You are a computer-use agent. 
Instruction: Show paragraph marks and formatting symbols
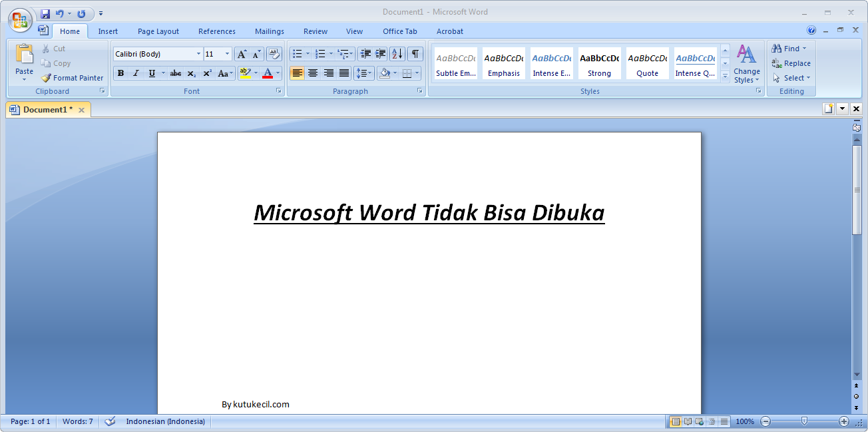pos(415,54)
